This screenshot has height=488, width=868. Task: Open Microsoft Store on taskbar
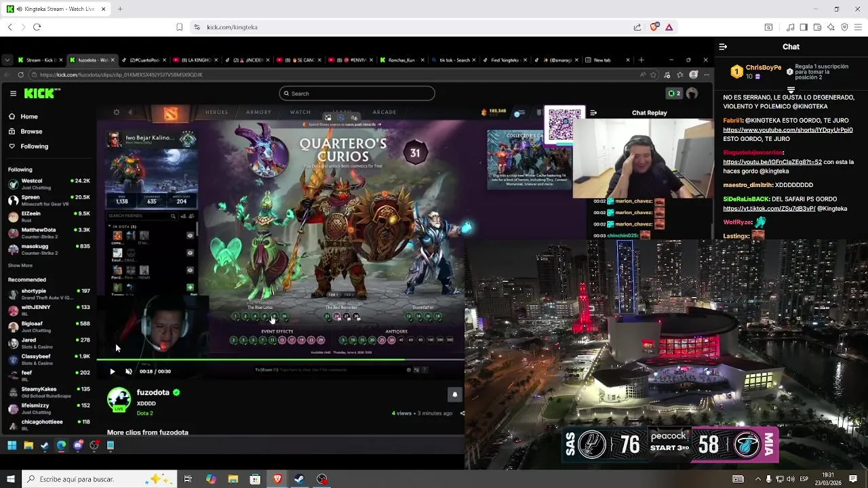255,479
